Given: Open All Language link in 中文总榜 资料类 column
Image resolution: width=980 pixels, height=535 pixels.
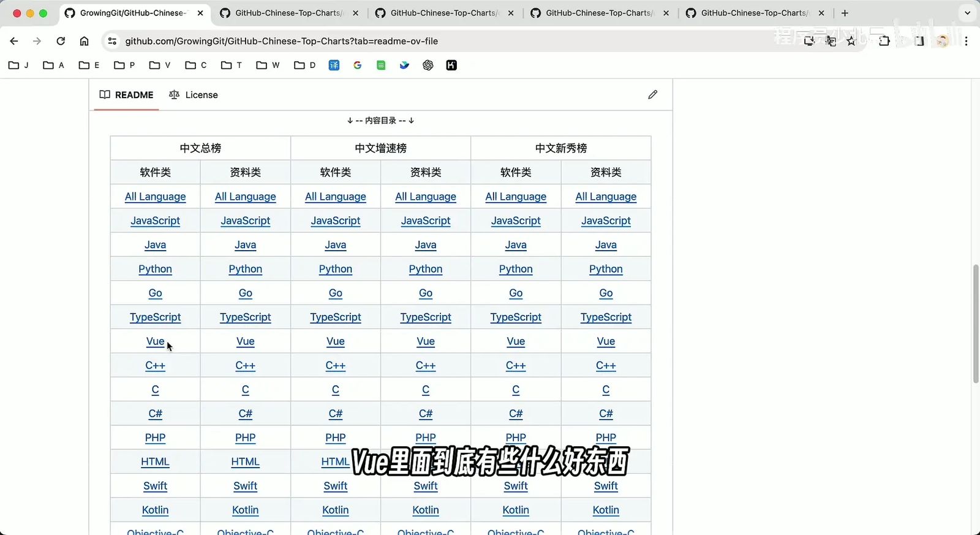Looking at the screenshot, I should (246, 197).
